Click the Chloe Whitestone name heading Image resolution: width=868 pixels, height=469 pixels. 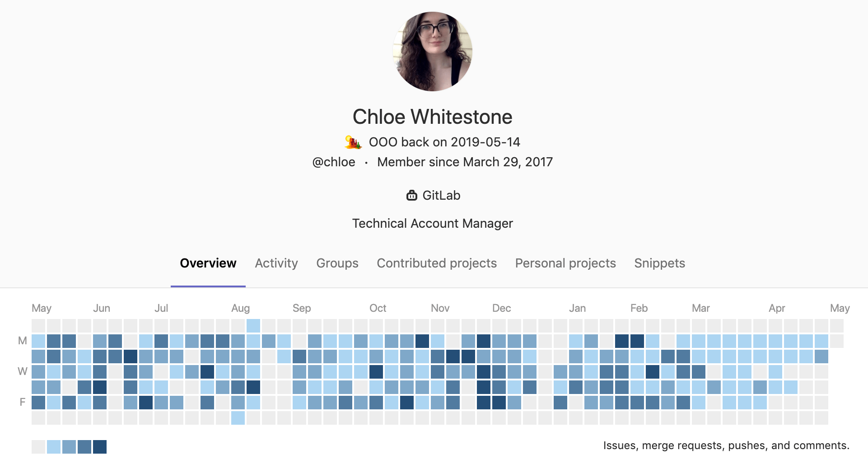pos(433,117)
